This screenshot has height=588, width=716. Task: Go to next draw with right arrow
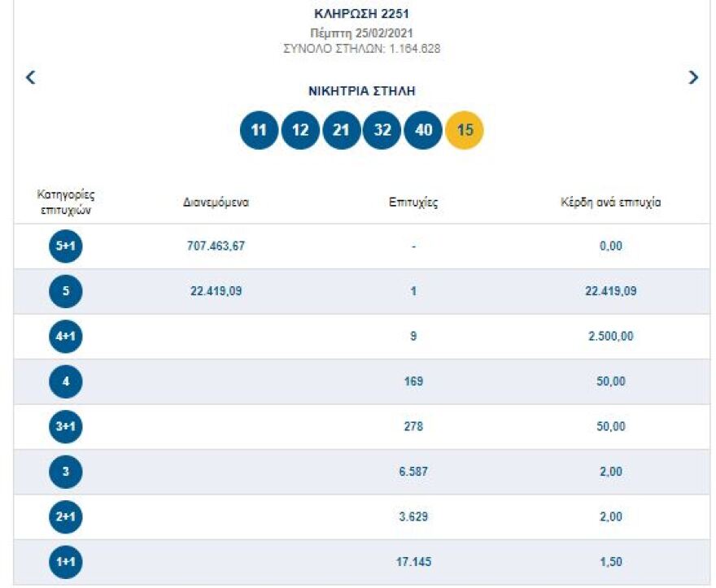[693, 78]
